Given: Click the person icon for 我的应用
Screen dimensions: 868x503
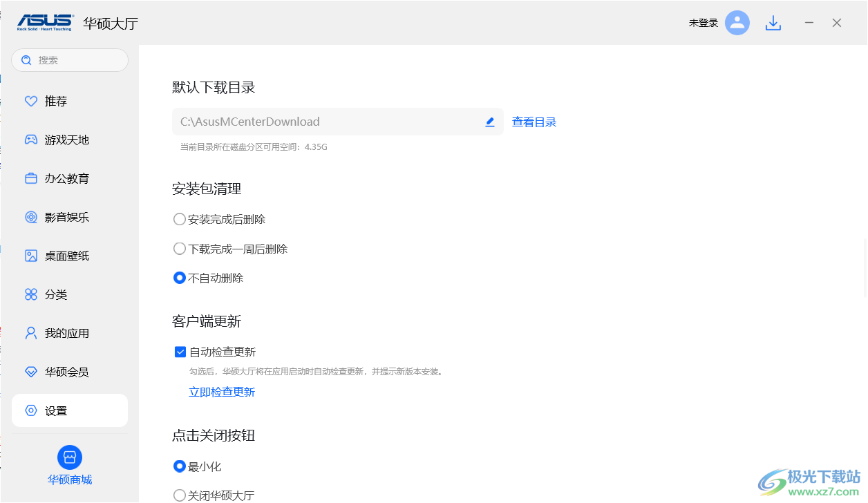Looking at the screenshot, I should 31,334.
